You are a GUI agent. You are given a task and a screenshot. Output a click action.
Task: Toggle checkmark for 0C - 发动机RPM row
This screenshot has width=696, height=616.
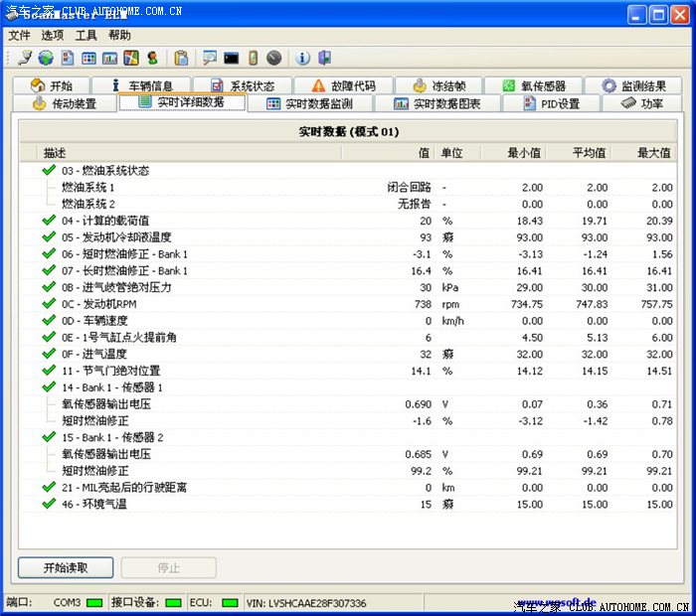pyautogui.click(x=49, y=304)
